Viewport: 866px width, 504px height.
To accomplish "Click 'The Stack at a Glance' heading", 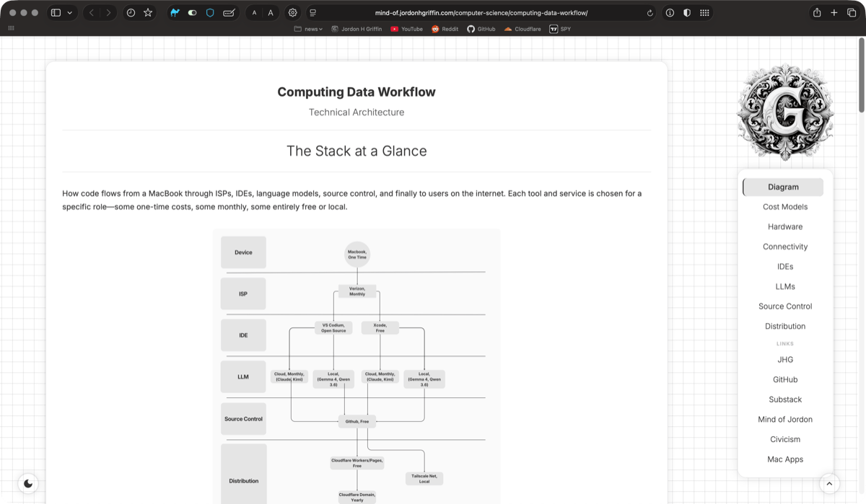I will [x=357, y=151].
